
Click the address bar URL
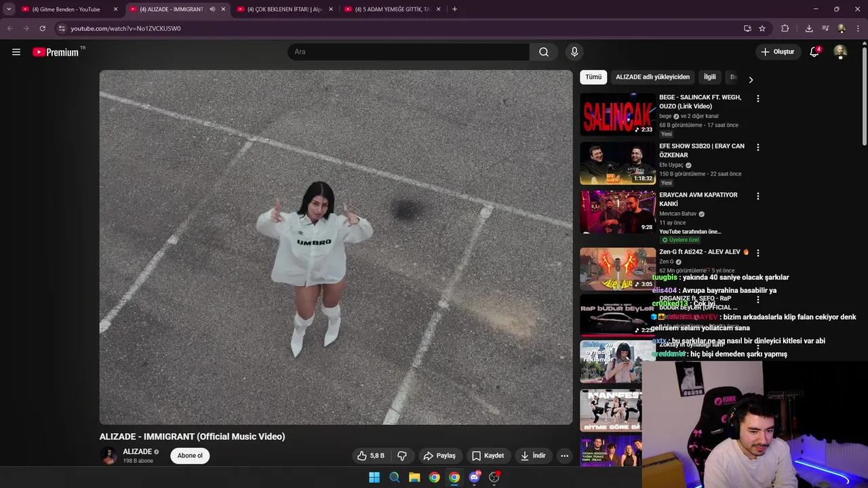(125, 28)
